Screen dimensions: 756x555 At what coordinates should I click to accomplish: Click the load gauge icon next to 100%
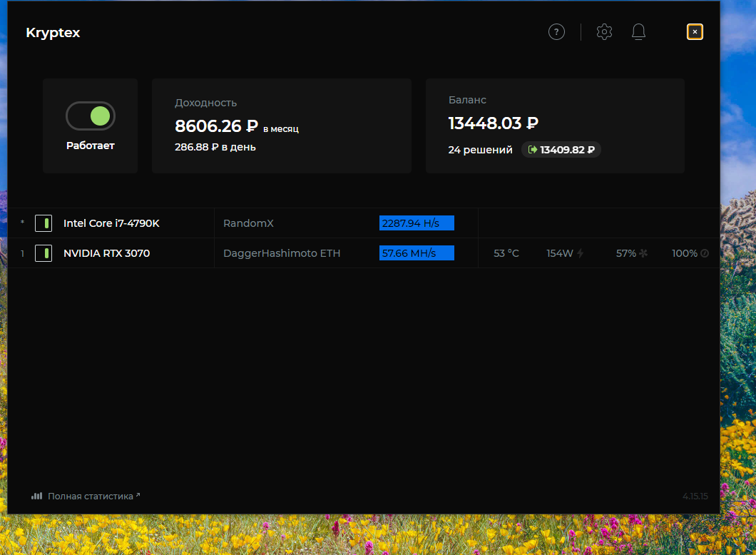[705, 253]
